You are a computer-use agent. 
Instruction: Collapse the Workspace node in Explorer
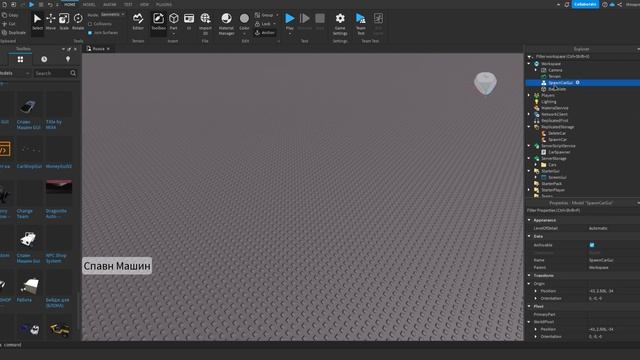click(x=529, y=64)
